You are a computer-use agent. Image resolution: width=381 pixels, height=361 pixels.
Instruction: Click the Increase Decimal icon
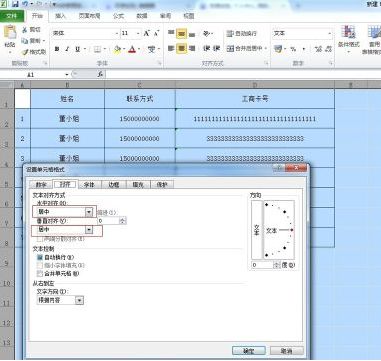pos(318,49)
